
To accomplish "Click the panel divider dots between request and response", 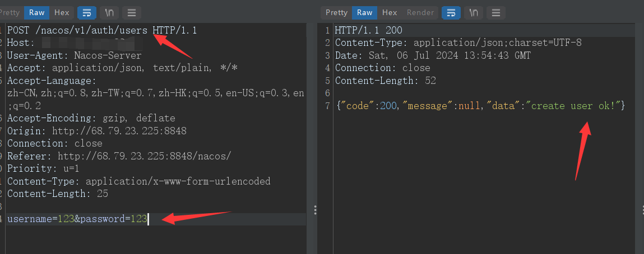I will tap(315, 210).
